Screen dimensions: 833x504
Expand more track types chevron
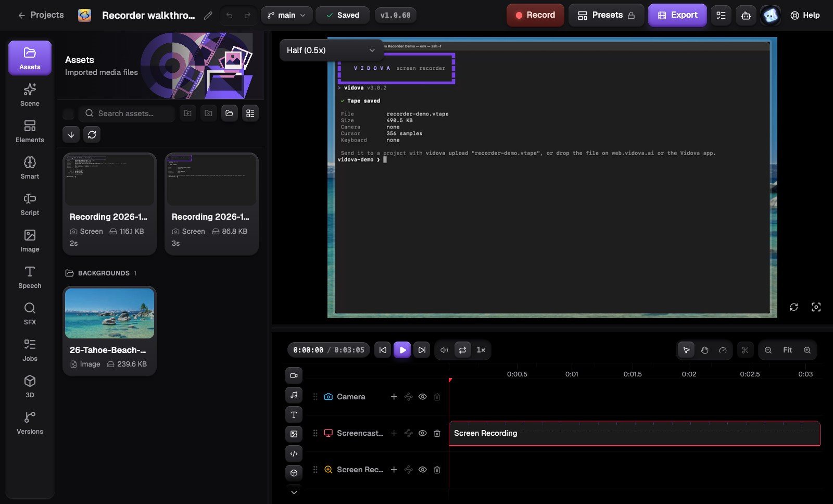(x=294, y=492)
